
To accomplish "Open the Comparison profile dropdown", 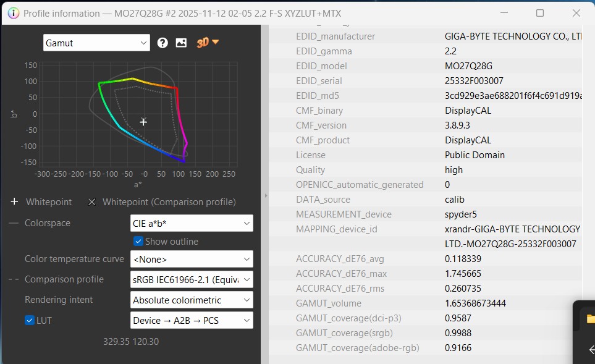I will click(191, 279).
